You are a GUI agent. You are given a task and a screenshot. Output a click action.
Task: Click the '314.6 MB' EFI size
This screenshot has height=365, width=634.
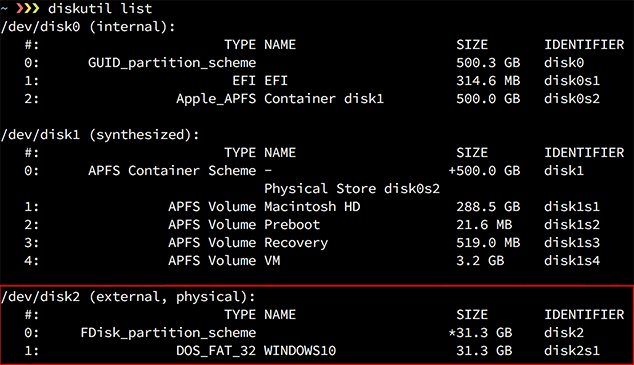pyautogui.click(x=488, y=80)
